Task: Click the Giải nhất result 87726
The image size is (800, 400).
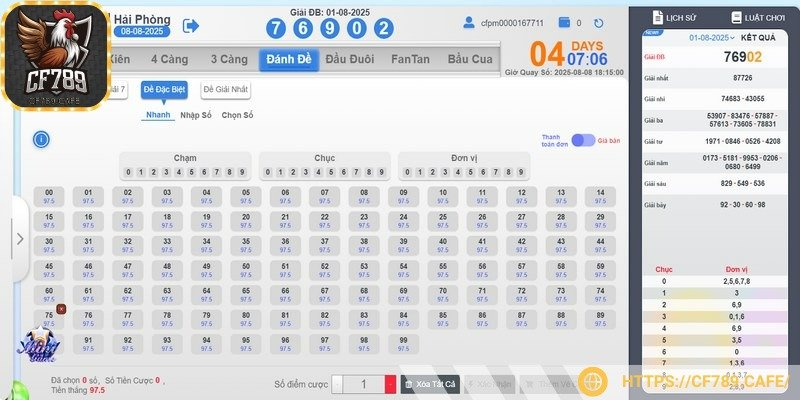Action: (x=742, y=78)
